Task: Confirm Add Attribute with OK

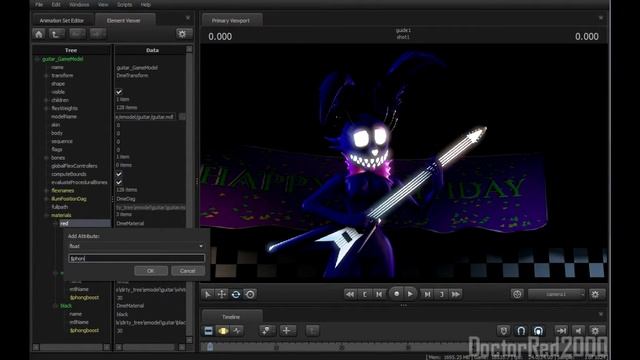Action: coord(151,271)
